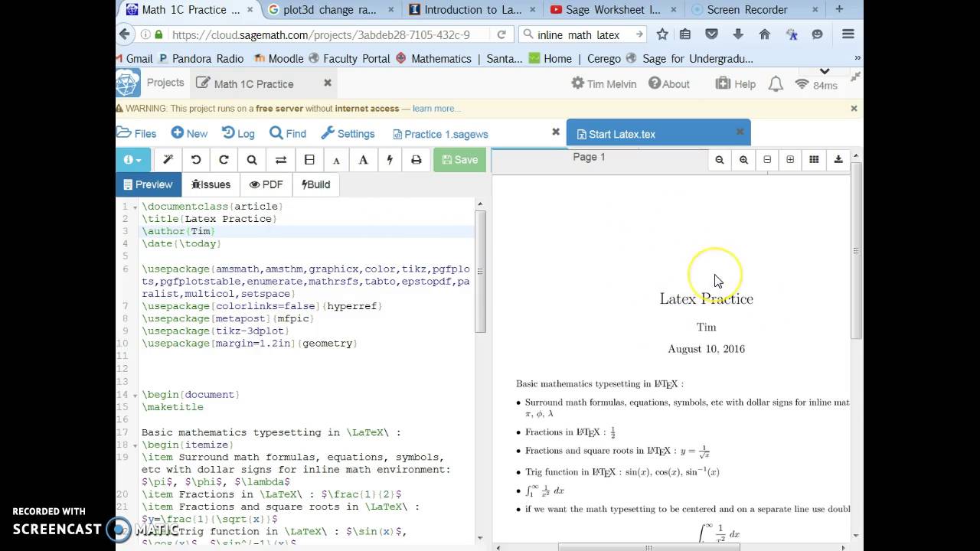The width and height of the screenshot is (980, 551).
Task: Switch to the Build tab
Action: tap(315, 184)
